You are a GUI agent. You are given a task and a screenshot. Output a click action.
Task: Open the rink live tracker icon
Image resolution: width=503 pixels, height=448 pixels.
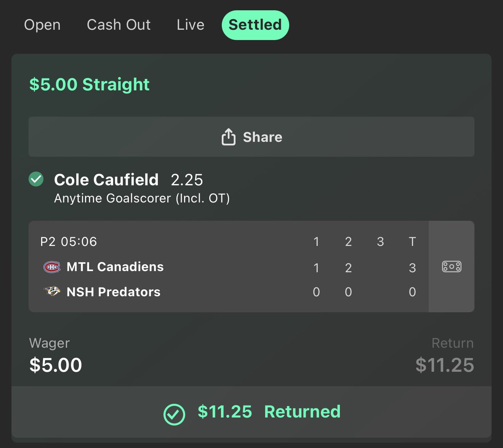pos(452,267)
